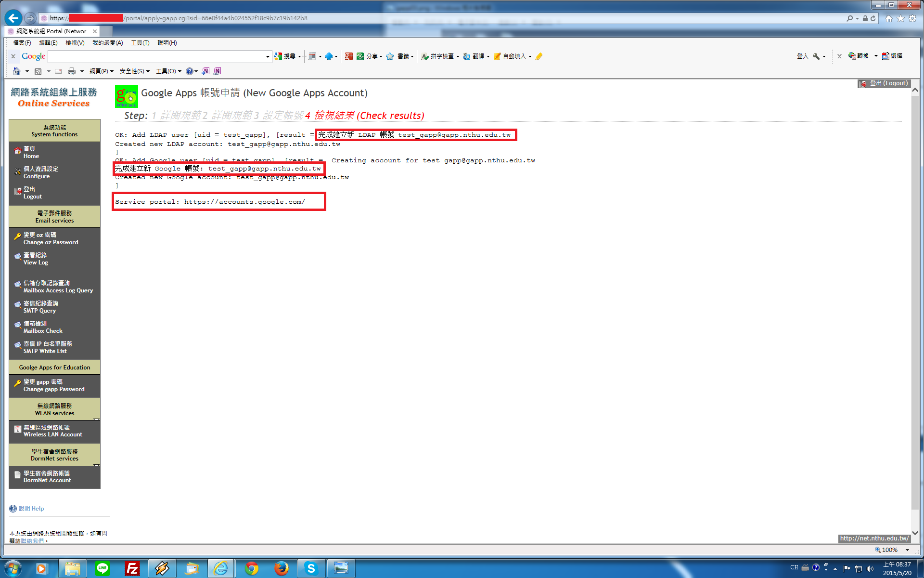Click the bookmark star icon in Google toolbar
Screen dimensions: 924x578
tap(390, 56)
